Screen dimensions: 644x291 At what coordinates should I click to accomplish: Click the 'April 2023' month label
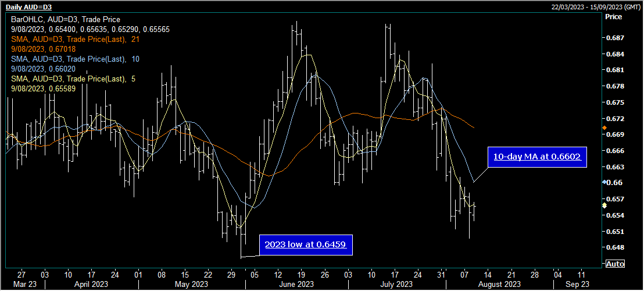tap(92, 284)
